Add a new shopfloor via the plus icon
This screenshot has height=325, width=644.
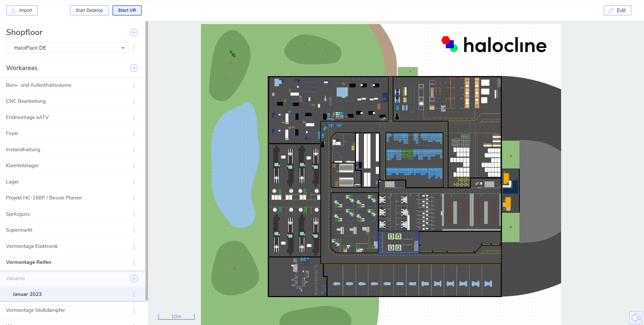(134, 32)
